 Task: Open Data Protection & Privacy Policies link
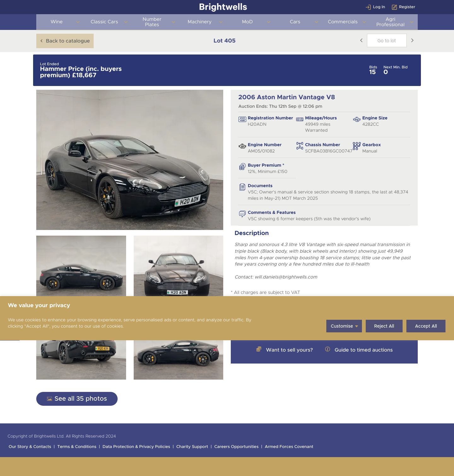136,447
